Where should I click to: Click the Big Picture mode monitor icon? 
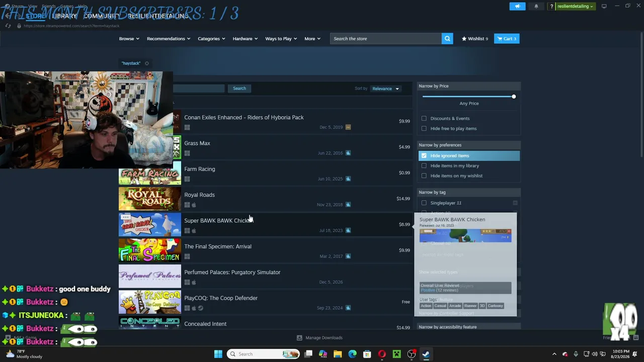coord(604,6)
